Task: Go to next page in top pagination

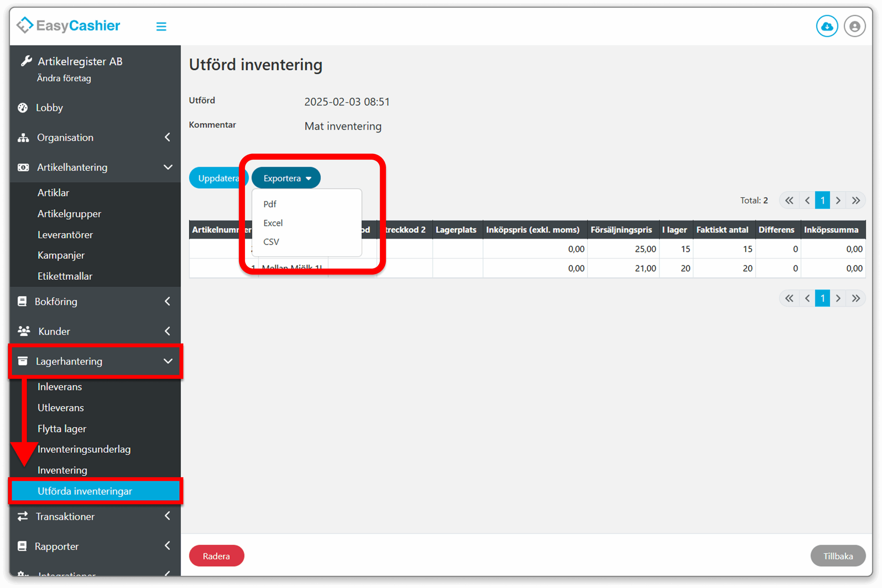Action: point(838,200)
